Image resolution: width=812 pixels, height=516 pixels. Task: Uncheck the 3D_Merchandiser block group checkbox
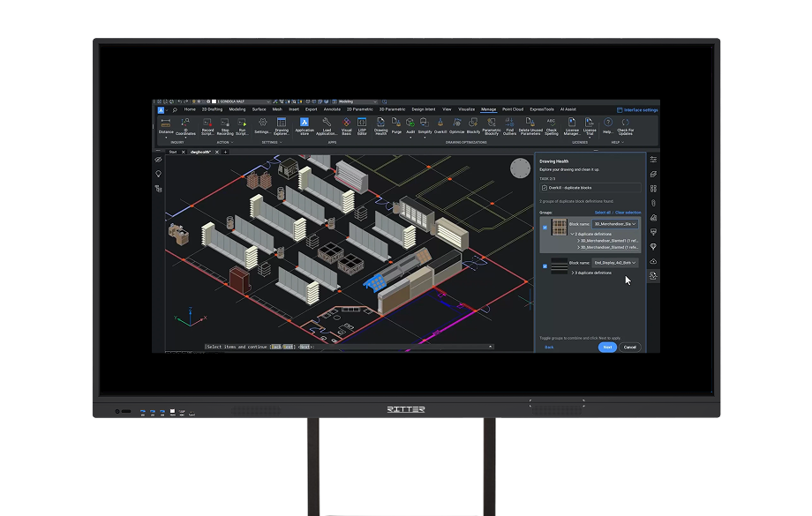pos(545,228)
